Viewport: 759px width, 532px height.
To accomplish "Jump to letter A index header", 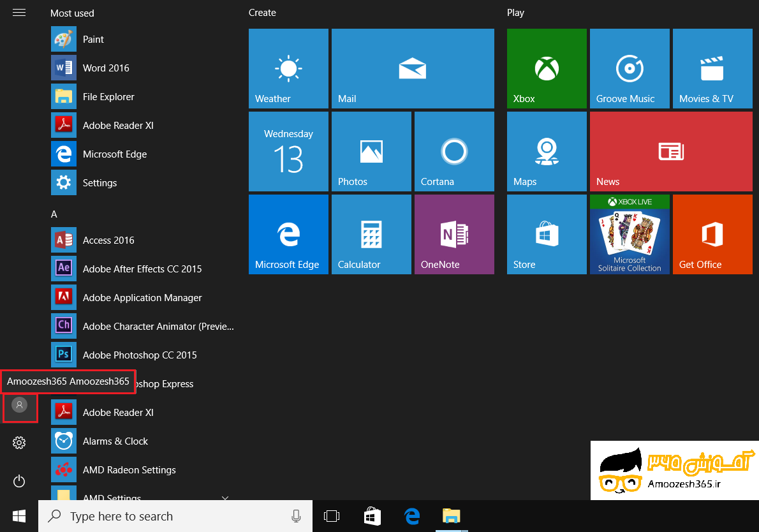I will (54, 214).
